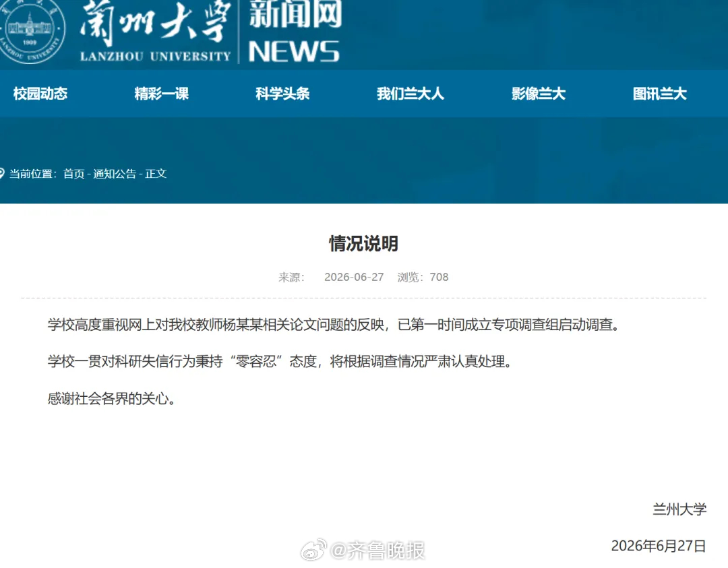The width and height of the screenshot is (728, 568).
Task: Click the publish date 2026-06-27
Action: (354, 277)
